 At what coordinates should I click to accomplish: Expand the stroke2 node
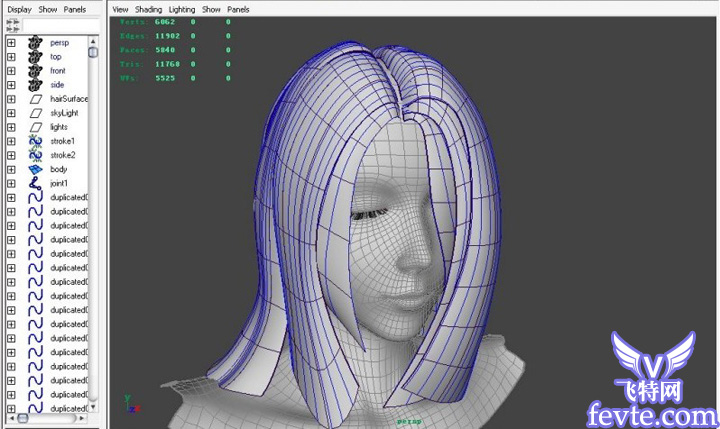click(x=11, y=155)
